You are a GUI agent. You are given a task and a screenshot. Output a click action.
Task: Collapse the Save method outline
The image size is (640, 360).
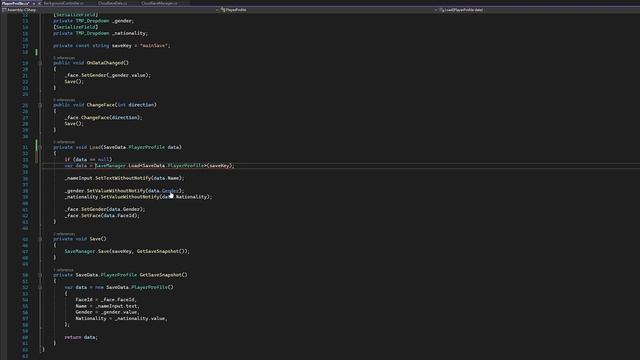click(40, 239)
